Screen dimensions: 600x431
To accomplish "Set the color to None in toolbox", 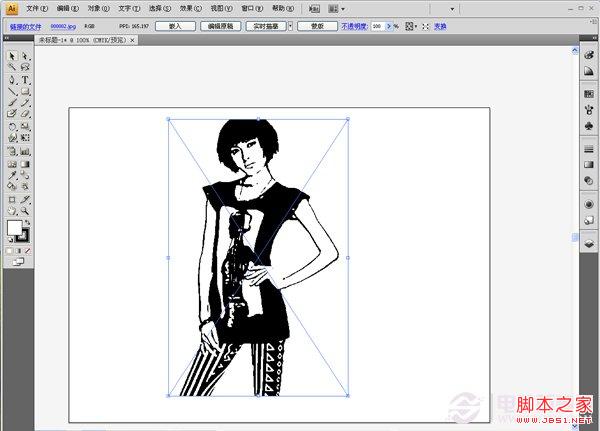I will click(x=28, y=250).
